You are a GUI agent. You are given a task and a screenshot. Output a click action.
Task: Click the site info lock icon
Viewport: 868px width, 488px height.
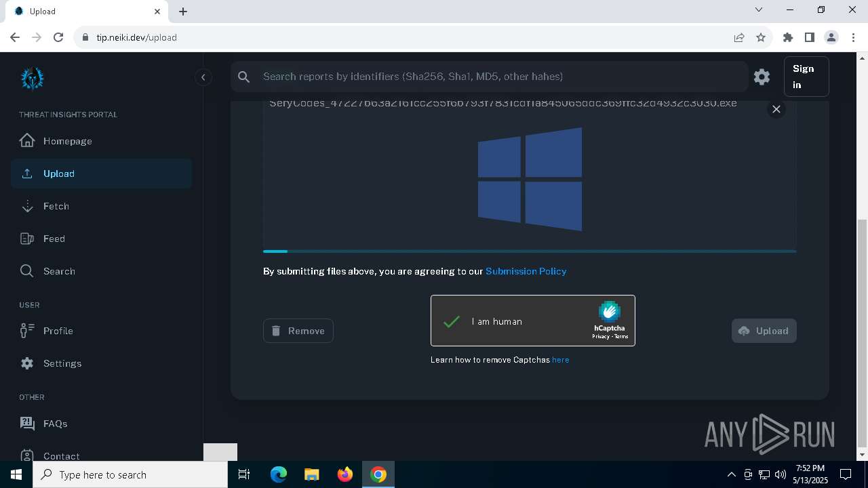click(85, 37)
